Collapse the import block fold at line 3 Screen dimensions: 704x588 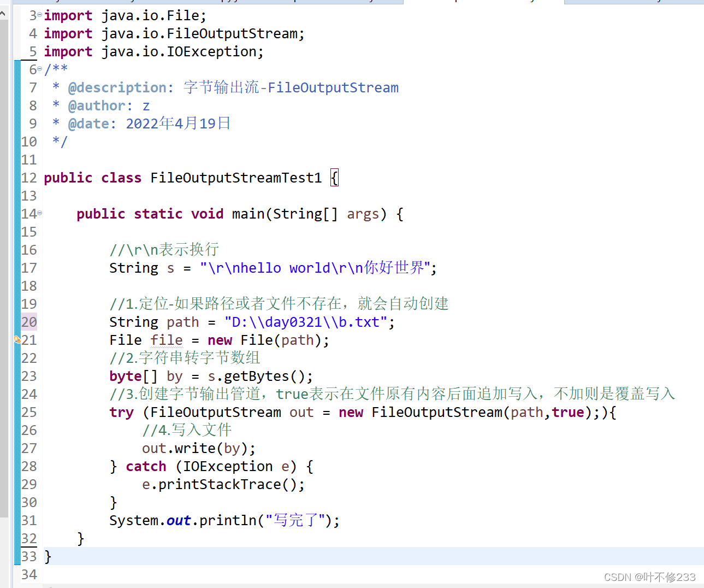click(39, 14)
